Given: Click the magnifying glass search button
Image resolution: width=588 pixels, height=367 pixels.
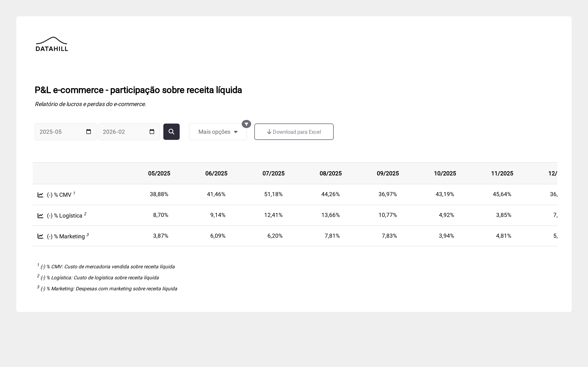Looking at the screenshot, I should pos(171,132).
